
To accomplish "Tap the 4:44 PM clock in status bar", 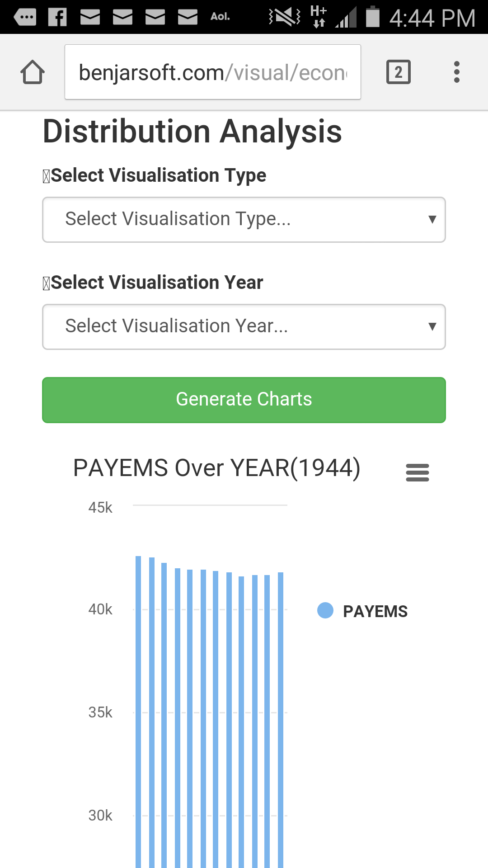I will [x=432, y=18].
